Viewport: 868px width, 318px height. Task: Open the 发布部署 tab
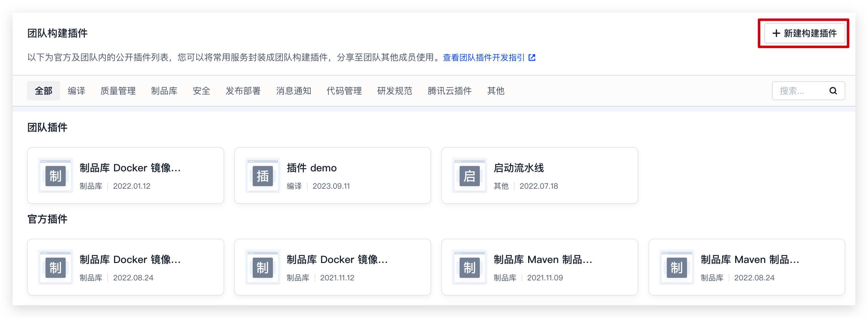(x=243, y=91)
